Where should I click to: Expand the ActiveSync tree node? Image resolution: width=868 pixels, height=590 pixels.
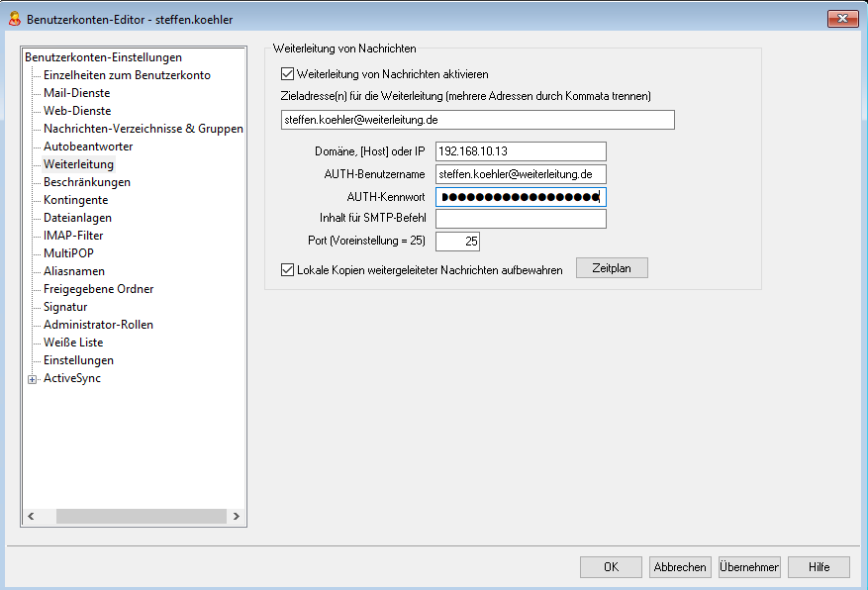tap(33, 379)
